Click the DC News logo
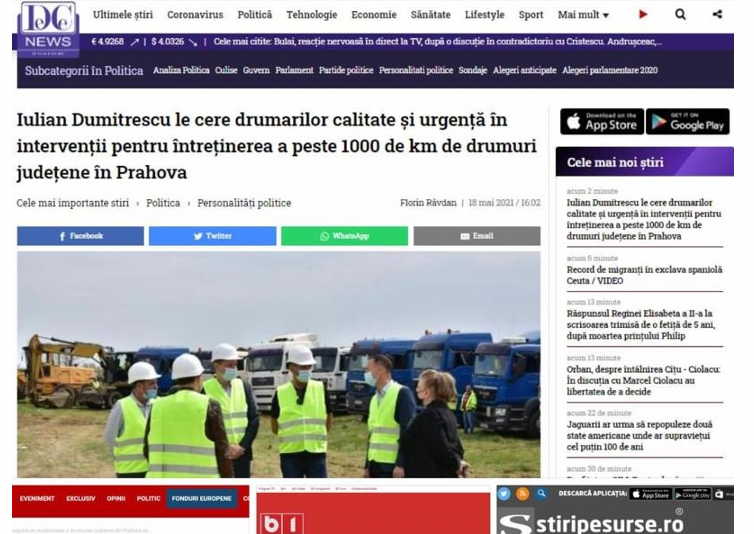The height and width of the screenshot is (534, 754). 48,28
